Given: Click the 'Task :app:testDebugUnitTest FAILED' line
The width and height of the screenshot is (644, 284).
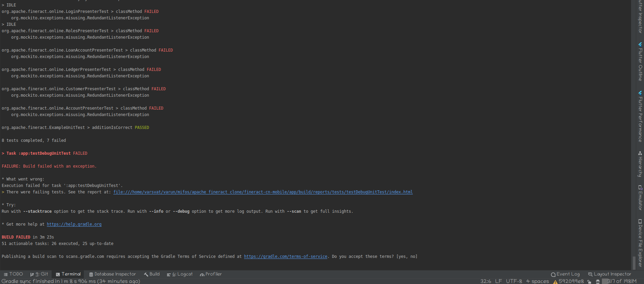Looking at the screenshot, I should tap(44, 153).
